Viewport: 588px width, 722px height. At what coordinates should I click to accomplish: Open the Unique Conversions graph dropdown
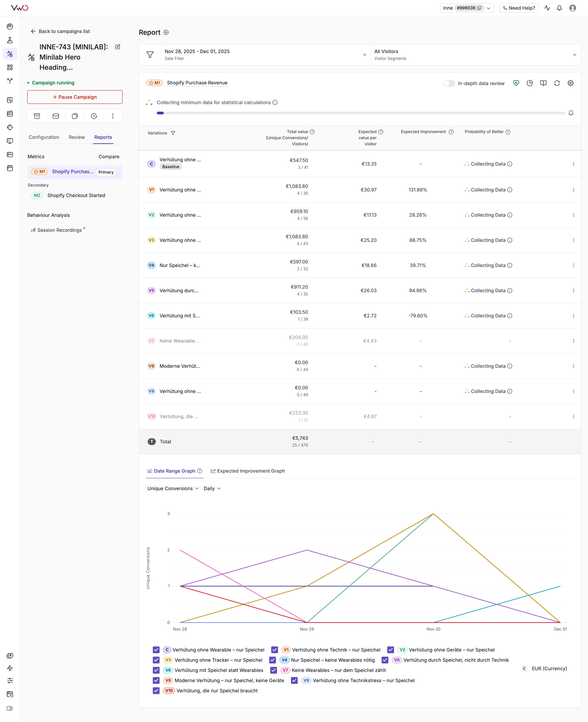point(173,488)
